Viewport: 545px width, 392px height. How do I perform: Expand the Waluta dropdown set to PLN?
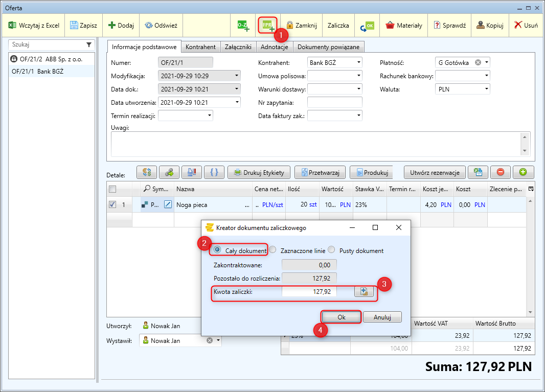486,89
